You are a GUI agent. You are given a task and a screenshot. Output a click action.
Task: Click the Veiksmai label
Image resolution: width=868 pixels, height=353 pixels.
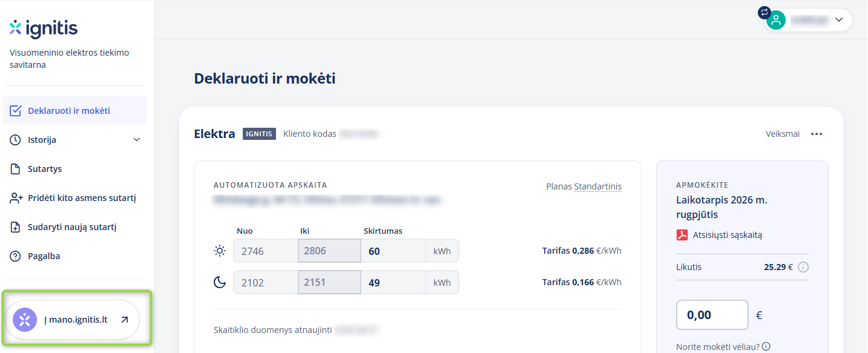click(783, 134)
